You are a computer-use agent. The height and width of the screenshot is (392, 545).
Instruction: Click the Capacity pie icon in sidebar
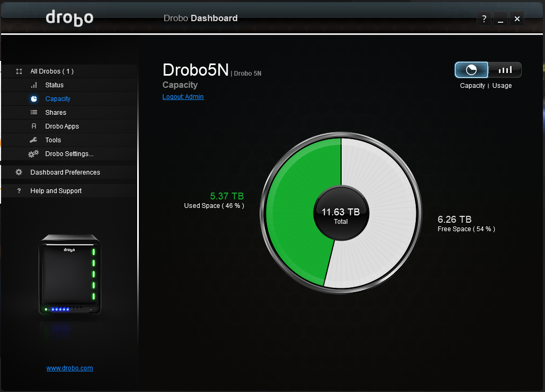(34, 99)
